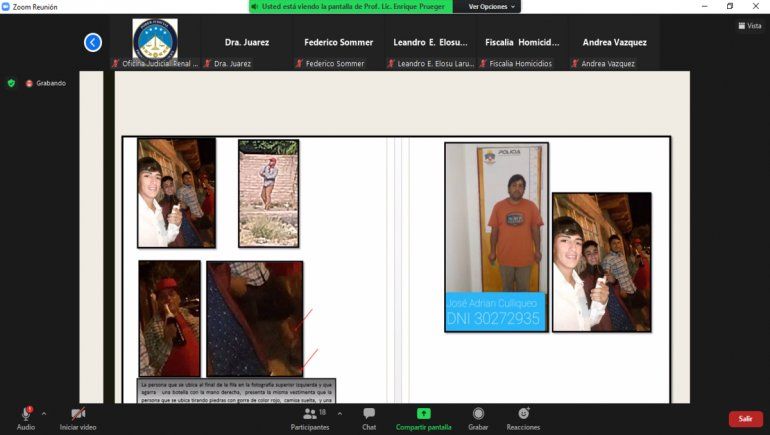The width and height of the screenshot is (770, 435).
Task: Expand audio options caret next to Audio
Action: 44,413
